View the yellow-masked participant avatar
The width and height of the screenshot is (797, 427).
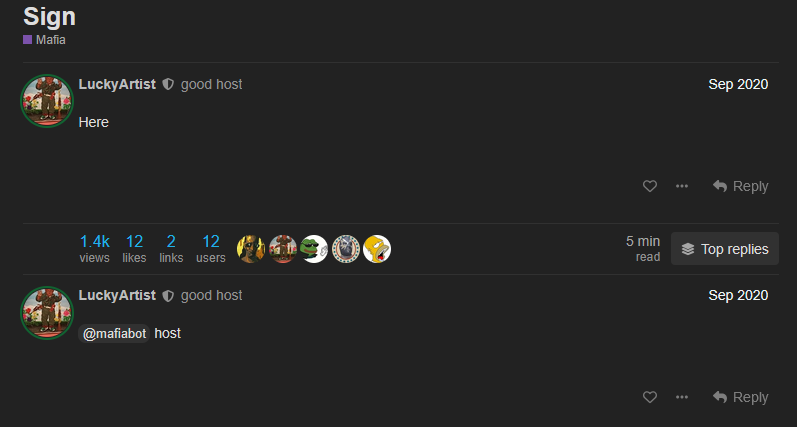(x=251, y=249)
